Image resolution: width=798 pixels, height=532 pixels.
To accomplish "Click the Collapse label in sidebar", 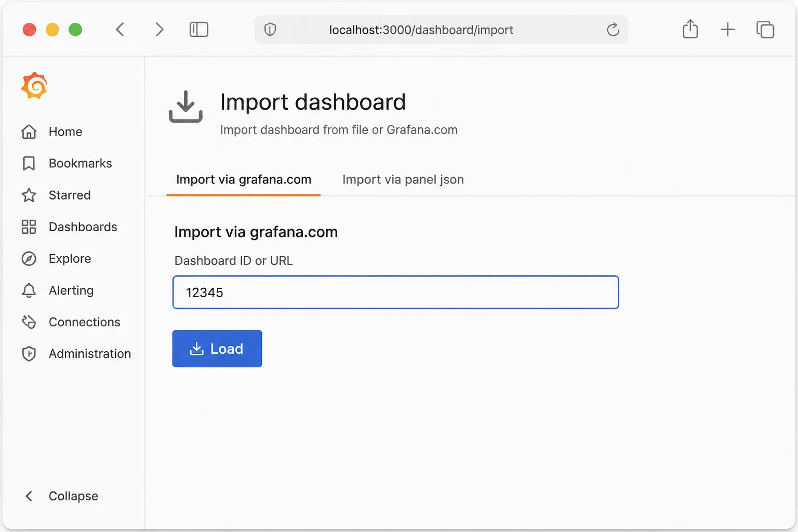I will pos(73,496).
